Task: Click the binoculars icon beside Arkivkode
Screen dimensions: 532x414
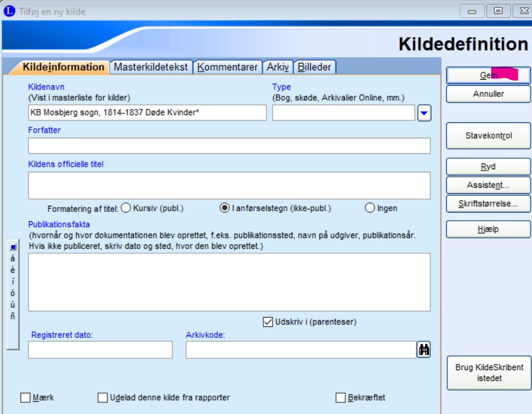Action: 424,350
